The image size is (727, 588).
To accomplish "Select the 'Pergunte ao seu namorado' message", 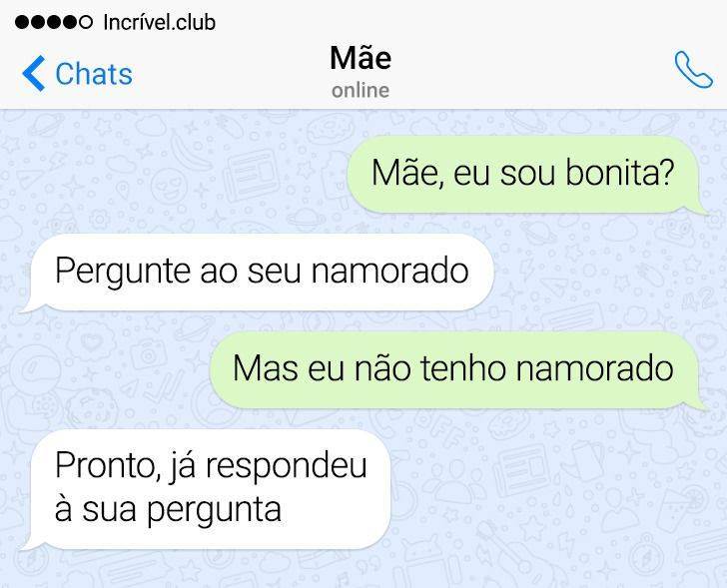I will point(259,273).
